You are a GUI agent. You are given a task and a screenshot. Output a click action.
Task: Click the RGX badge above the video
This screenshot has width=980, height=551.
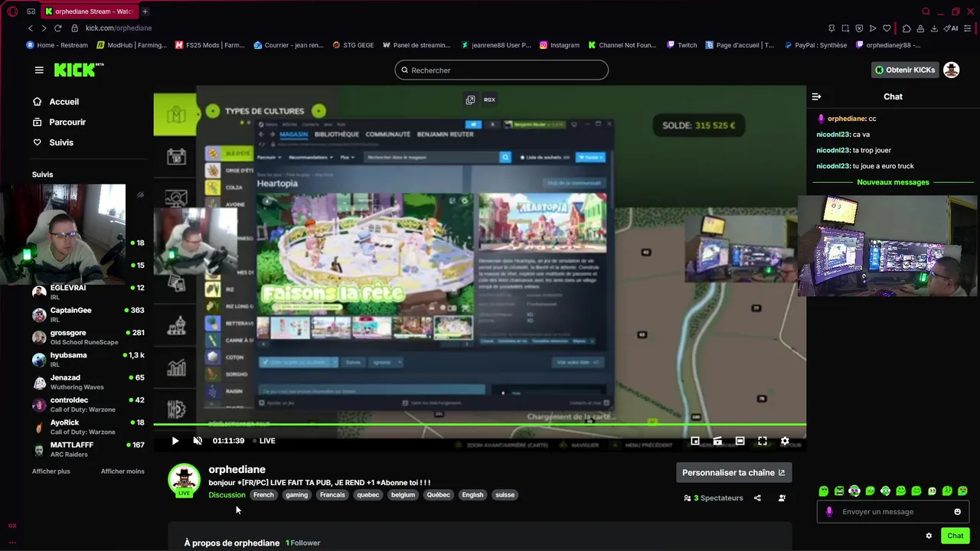[489, 99]
